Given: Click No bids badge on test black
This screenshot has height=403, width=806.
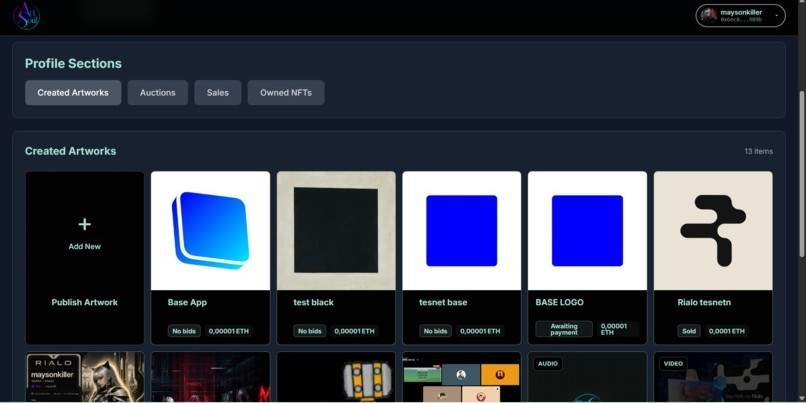Looking at the screenshot, I should pyautogui.click(x=309, y=331).
